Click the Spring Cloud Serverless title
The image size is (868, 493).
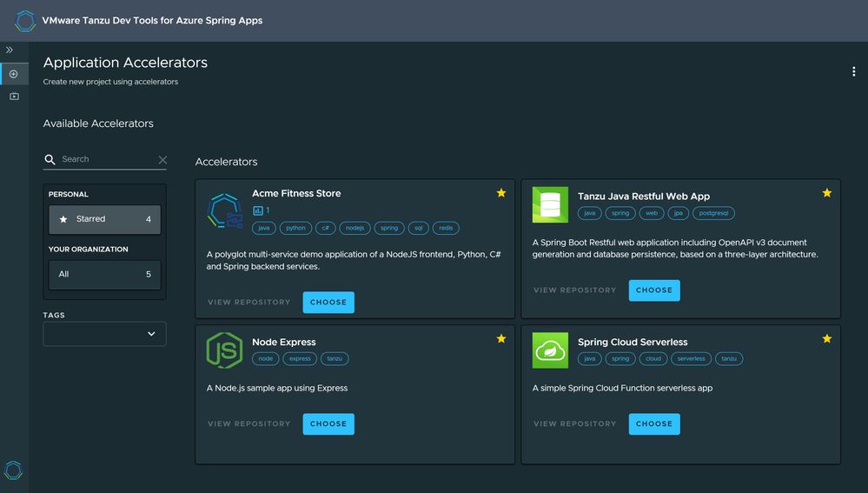[633, 343]
